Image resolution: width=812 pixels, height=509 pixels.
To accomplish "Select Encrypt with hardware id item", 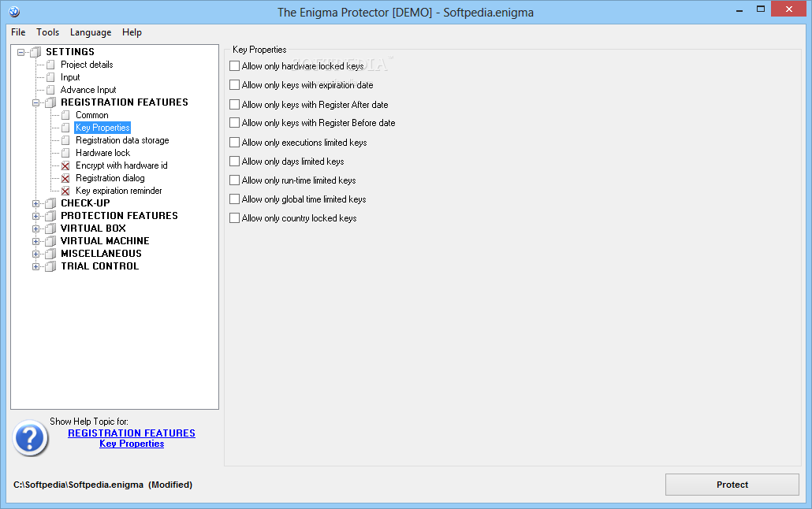I will pyautogui.click(x=121, y=165).
